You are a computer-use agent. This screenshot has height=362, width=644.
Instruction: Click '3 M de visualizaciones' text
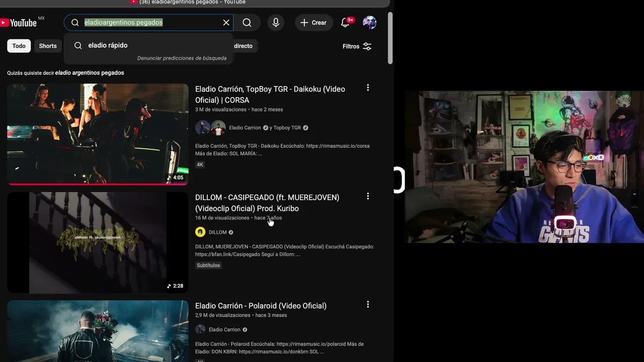pyautogui.click(x=221, y=110)
